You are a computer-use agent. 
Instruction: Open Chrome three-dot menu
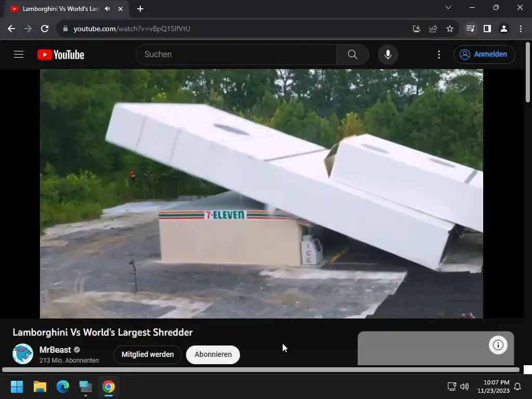pos(521,29)
